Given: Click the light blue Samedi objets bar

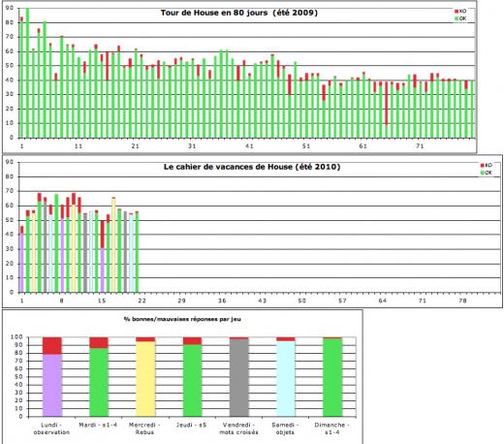Looking at the screenshot, I should coord(286,379).
